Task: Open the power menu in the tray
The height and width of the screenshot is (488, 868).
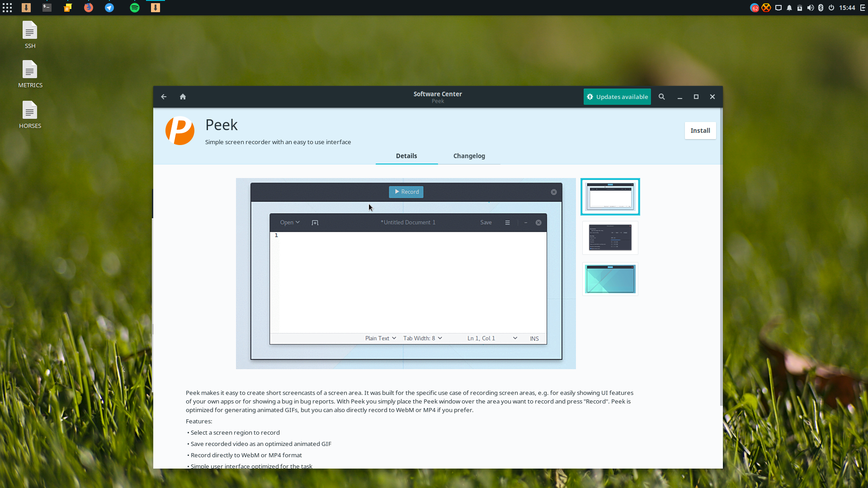Action: (831, 8)
